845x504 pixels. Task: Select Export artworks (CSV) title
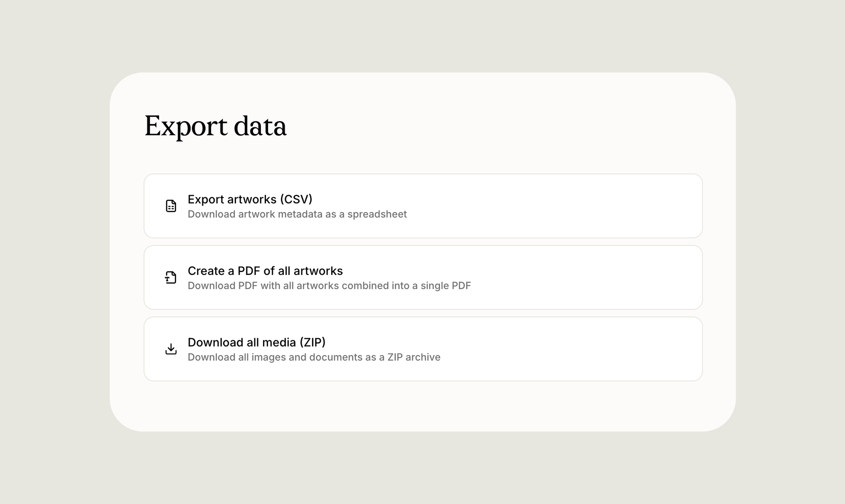point(250,199)
